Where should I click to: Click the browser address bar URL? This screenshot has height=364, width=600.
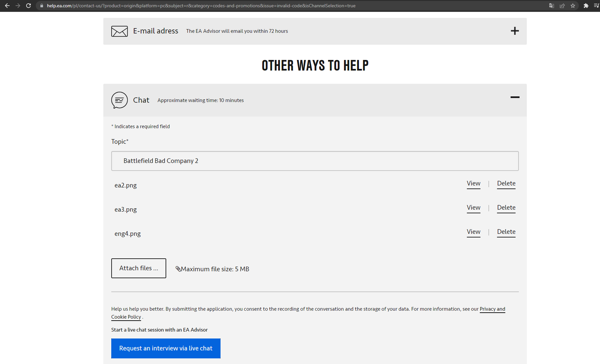tap(201, 6)
